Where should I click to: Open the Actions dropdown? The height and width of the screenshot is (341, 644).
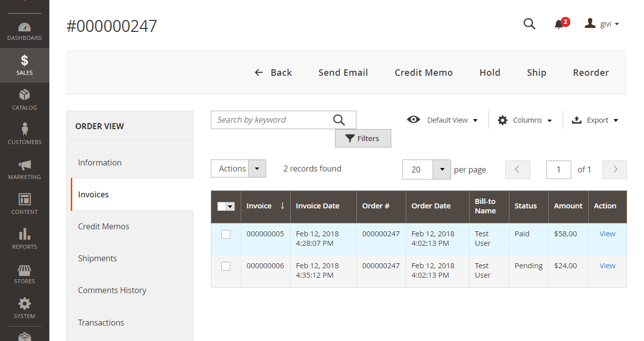coord(238,169)
